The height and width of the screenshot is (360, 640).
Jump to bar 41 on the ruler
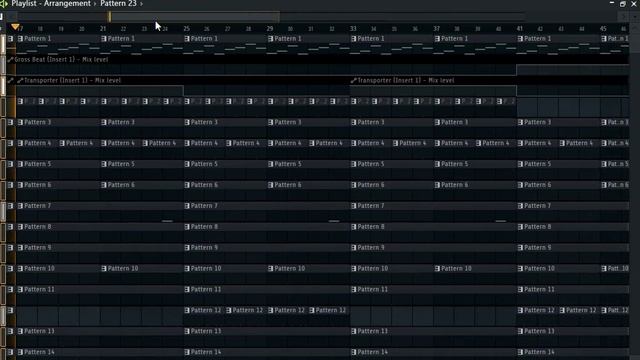pyautogui.click(x=520, y=29)
